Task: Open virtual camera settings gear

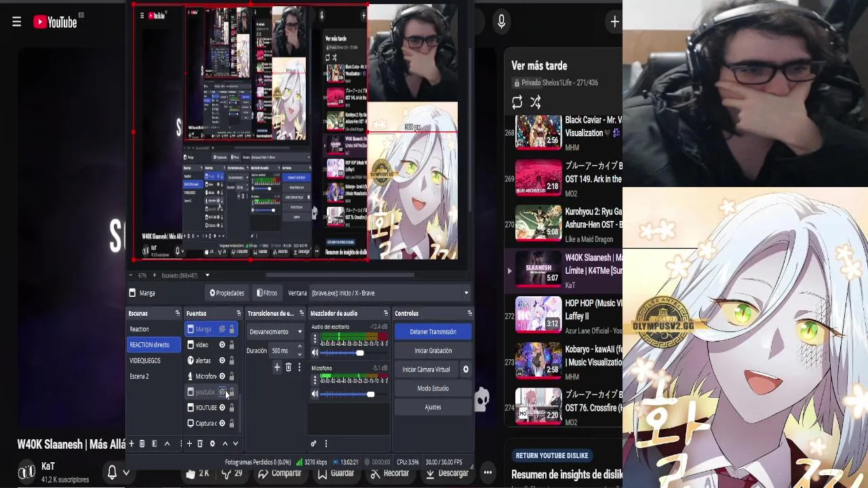Action: tap(465, 369)
